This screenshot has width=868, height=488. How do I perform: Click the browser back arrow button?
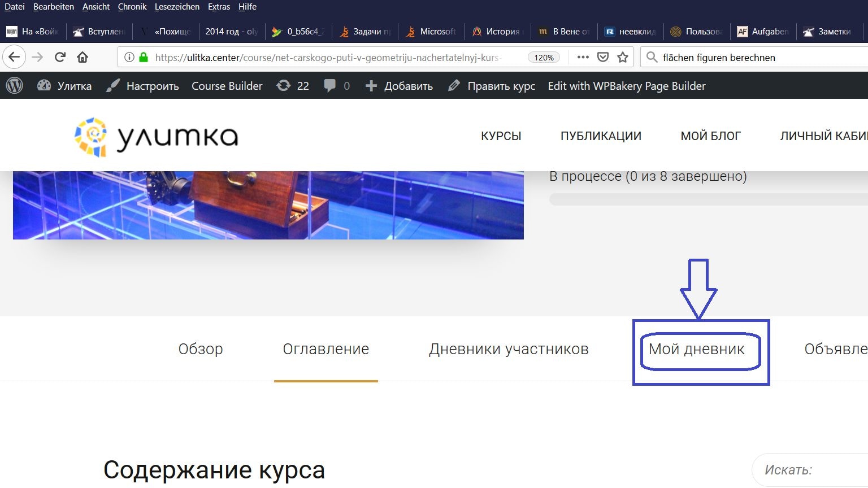click(x=14, y=57)
